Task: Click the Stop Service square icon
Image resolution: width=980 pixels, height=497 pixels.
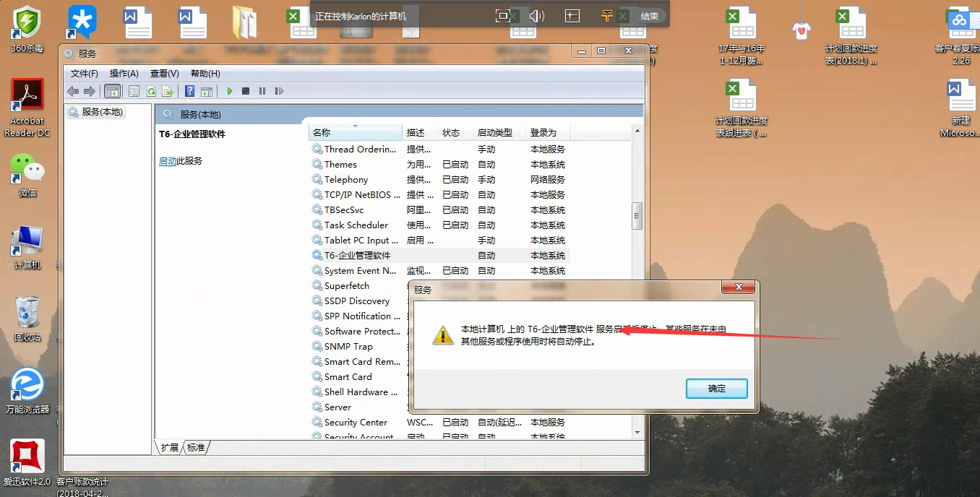Action: click(x=246, y=91)
